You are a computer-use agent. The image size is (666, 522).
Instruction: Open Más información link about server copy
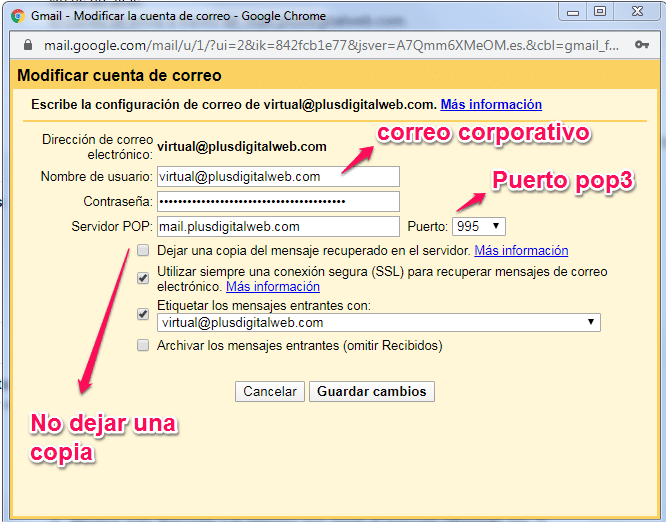coord(521,251)
